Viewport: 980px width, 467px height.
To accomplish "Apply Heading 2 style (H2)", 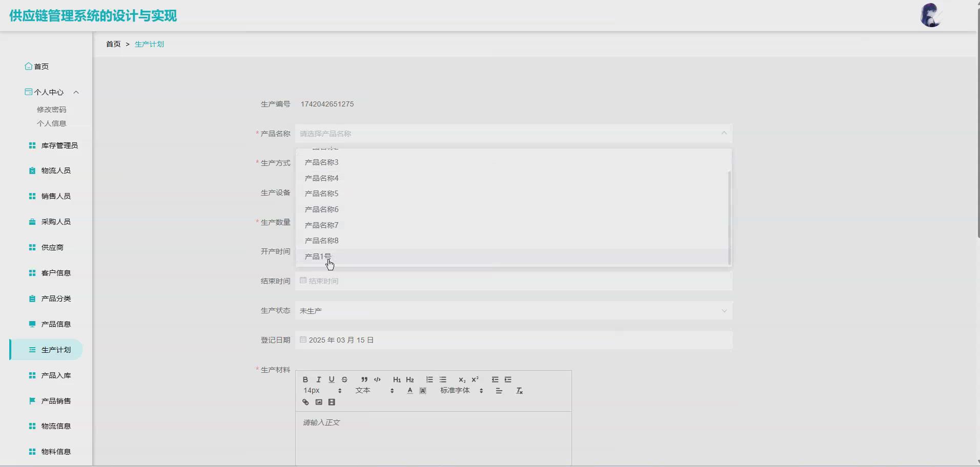I will click(410, 379).
